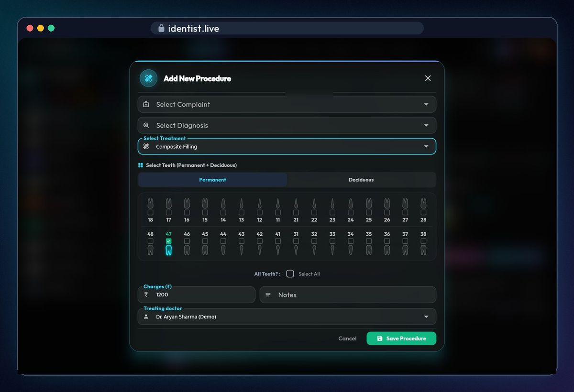574x392 pixels.
Task: Click tooth number 27 label
Action: (405, 220)
